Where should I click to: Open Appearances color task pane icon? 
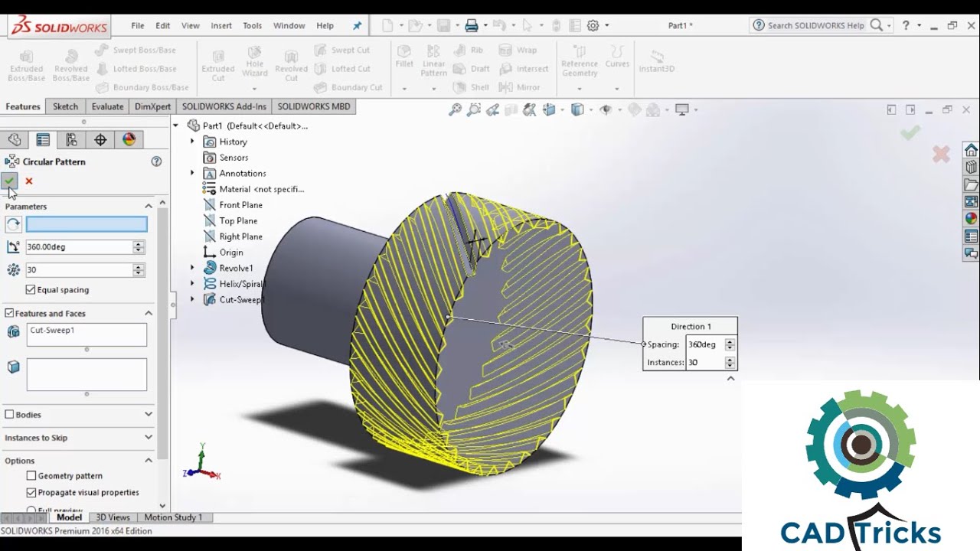pos(971,219)
